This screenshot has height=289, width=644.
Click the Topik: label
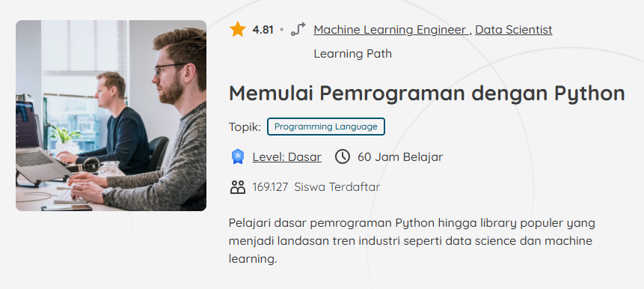point(245,127)
